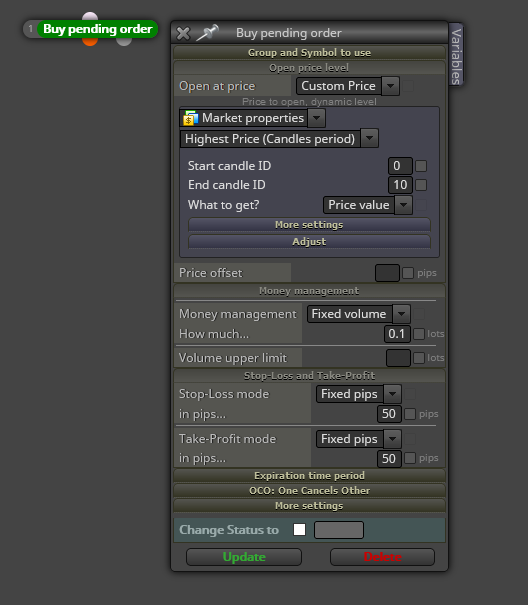528x605 pixels.
Task: Edit the How much lots value
Action: click(397, 334)
